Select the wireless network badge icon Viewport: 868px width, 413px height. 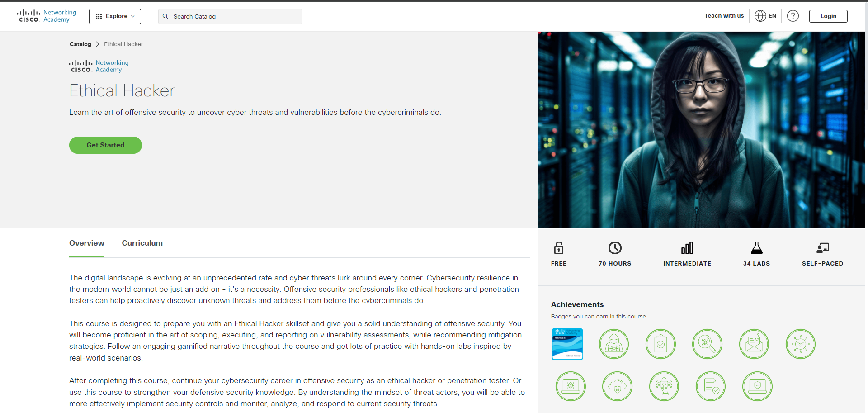[800, 344]
